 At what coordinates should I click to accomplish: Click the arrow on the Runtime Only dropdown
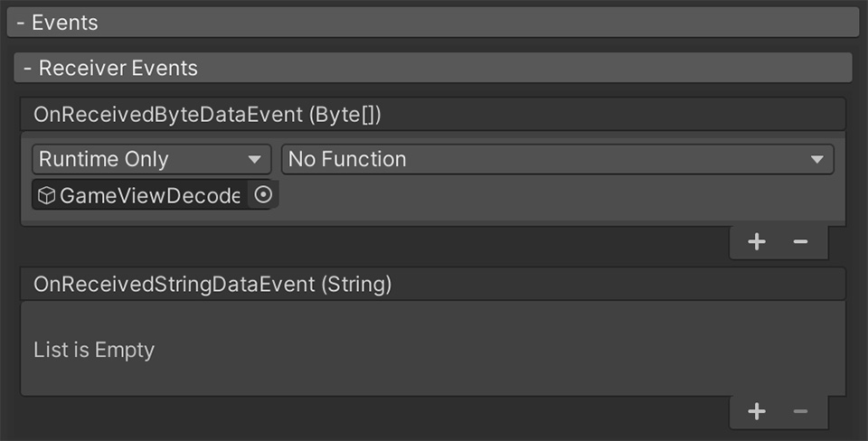pyautogui.click(x=254, y=159)
